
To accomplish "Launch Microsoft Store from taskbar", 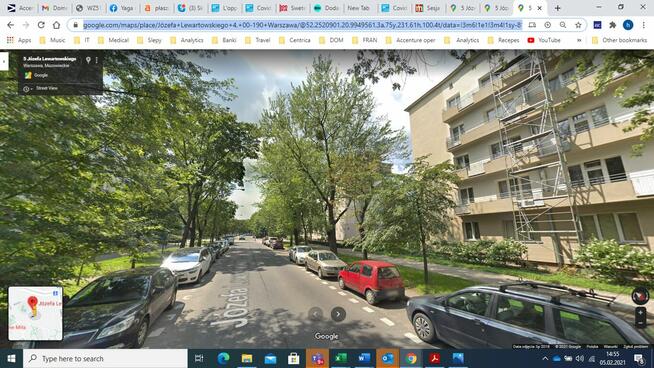I will [294, 358].
